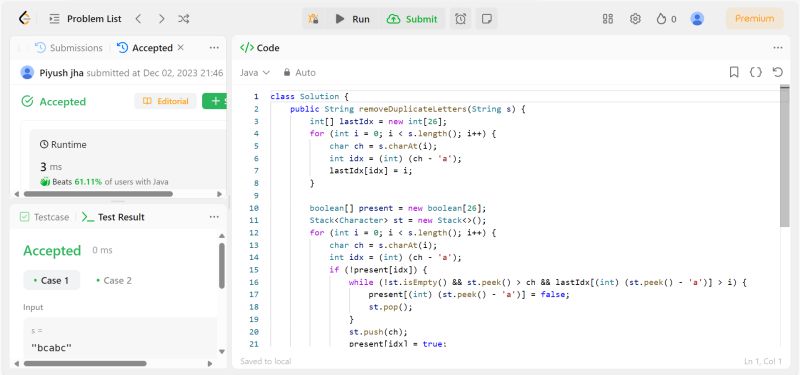Open the Editorial button
The height and width of the screenshot is (375, 800).
point(165,101)
